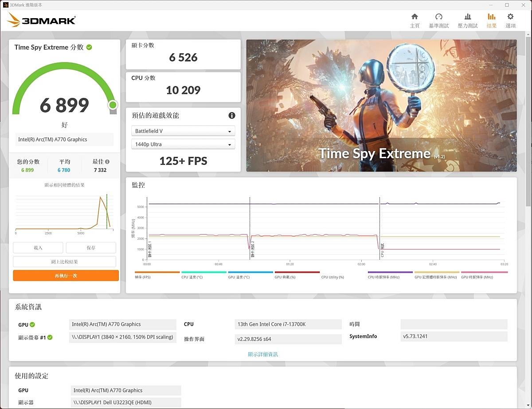This screenshot has width=532, height=409.
Task: Expand the 1440p Ultra resolution dropdown
Action: pyautogui.click(x=183, y=144)
